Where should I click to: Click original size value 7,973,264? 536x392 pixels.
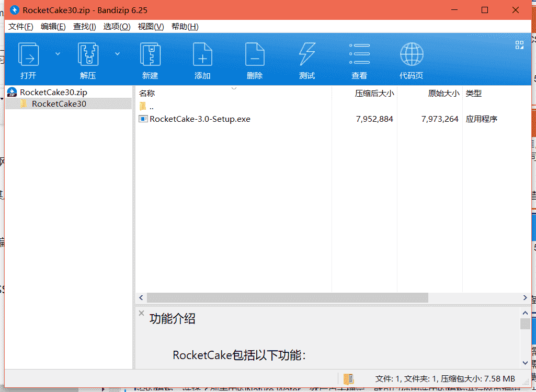[440, 119]
